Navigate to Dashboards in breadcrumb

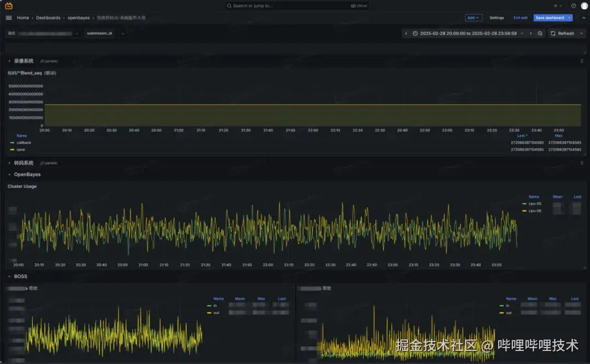click(48, 17)
